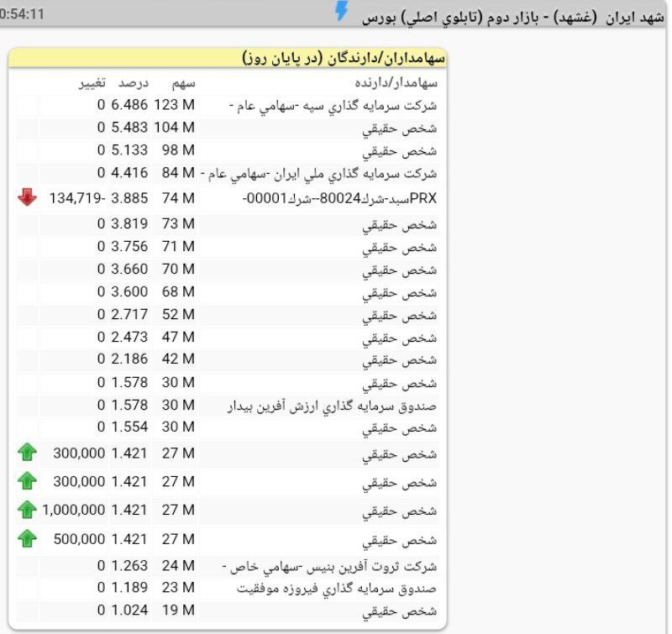Click the red down arrow on PRX row
The height and width of the screenshot is (634, 672).
coord(27,197)
